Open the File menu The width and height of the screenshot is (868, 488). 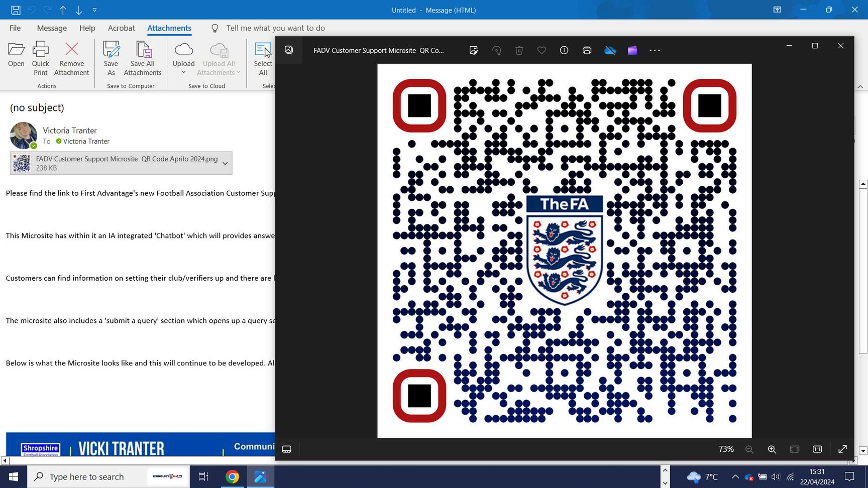click(x=15, y=28)
